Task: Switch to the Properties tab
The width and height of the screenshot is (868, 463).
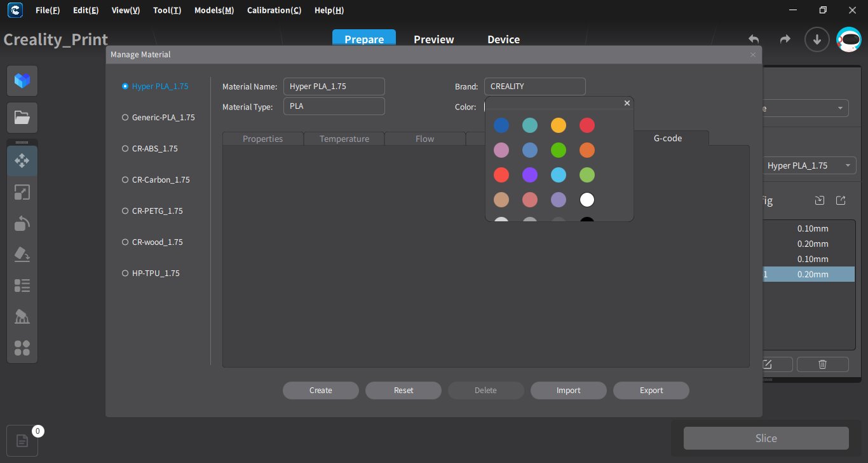Action: click(x=263, y=139)
